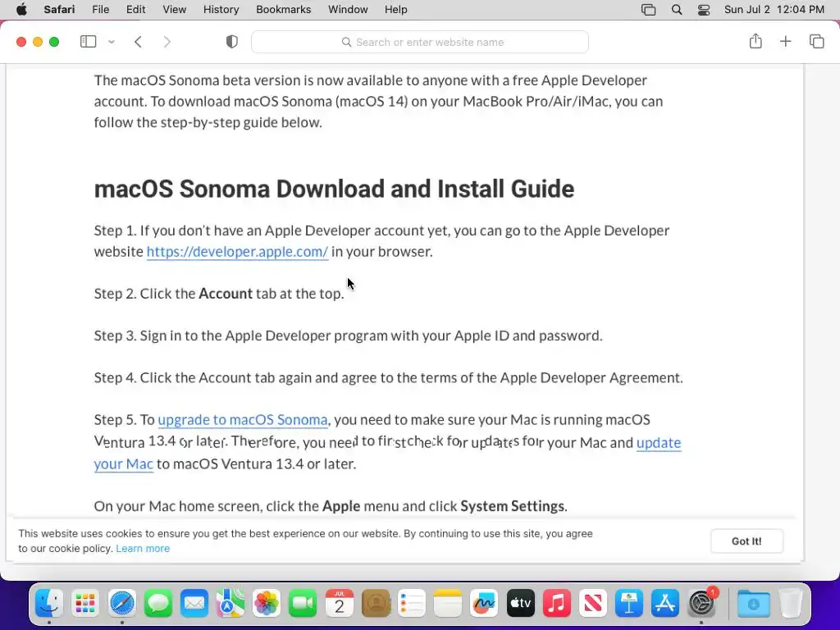Viewport: 840px width, 630px height.
Task: Open Spotlight search in menu bar
Action: 677,10
